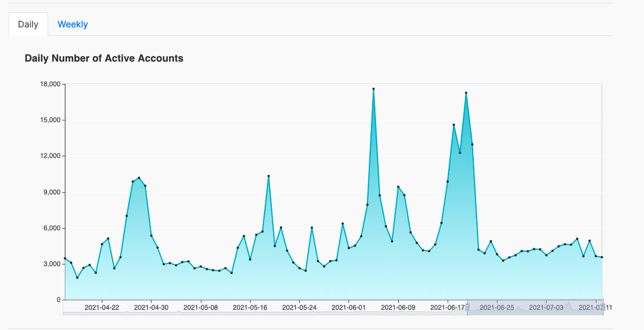Click the 18,000 y-axis label
The height and width of the screenshot is (330, 644).
(x=50, y=84)
